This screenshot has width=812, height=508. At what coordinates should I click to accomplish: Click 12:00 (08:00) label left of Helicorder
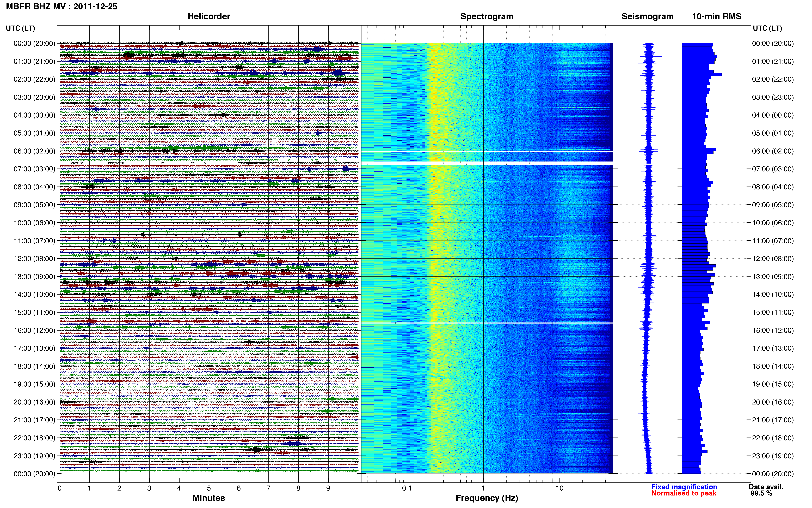pyautogui.click(x=34, y=259)
